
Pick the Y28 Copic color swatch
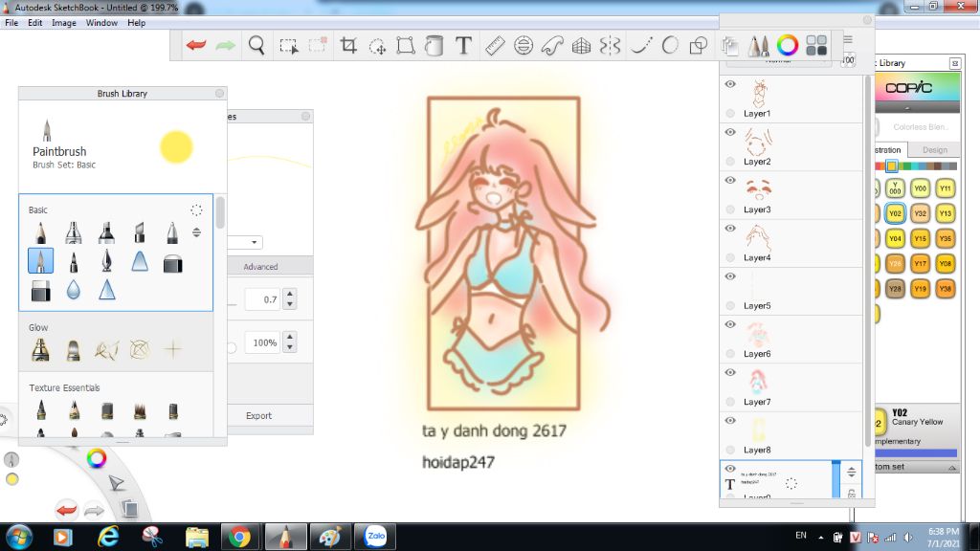coord(895,289)
